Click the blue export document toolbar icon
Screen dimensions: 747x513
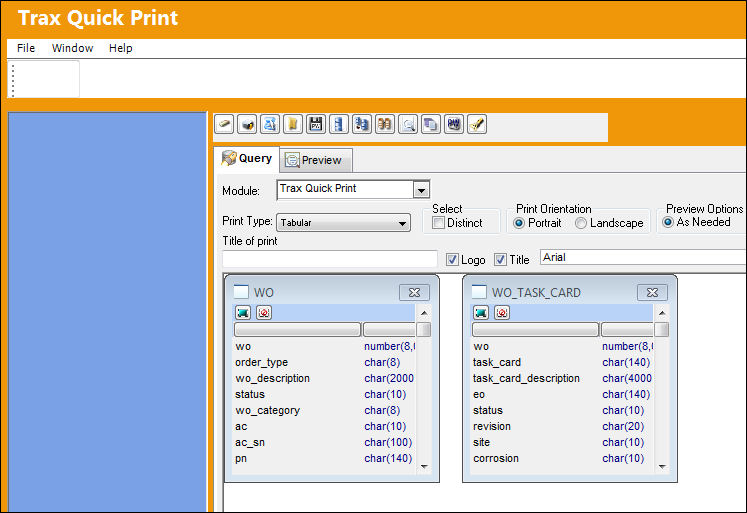point(270,124)
